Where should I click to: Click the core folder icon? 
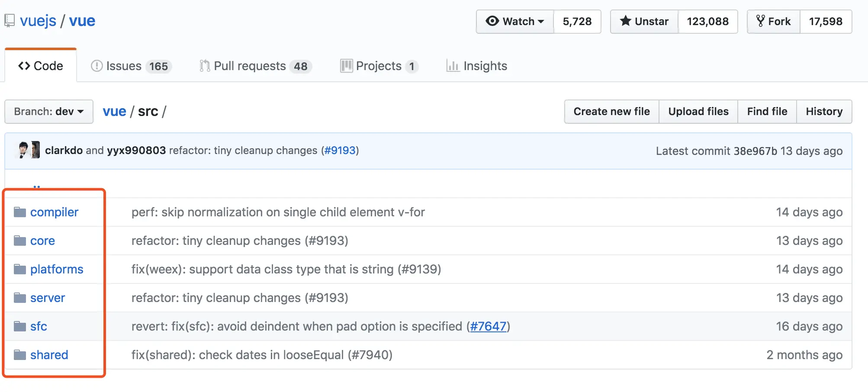(20, 241)
